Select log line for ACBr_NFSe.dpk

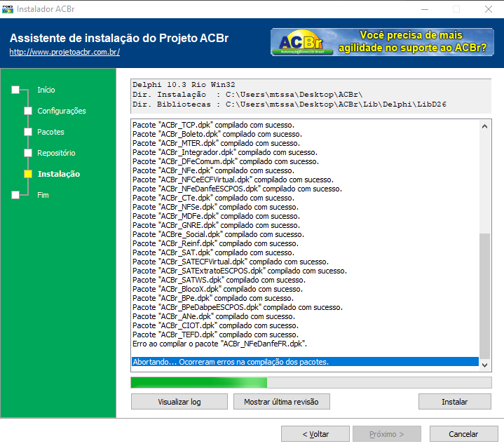point(305,207)
